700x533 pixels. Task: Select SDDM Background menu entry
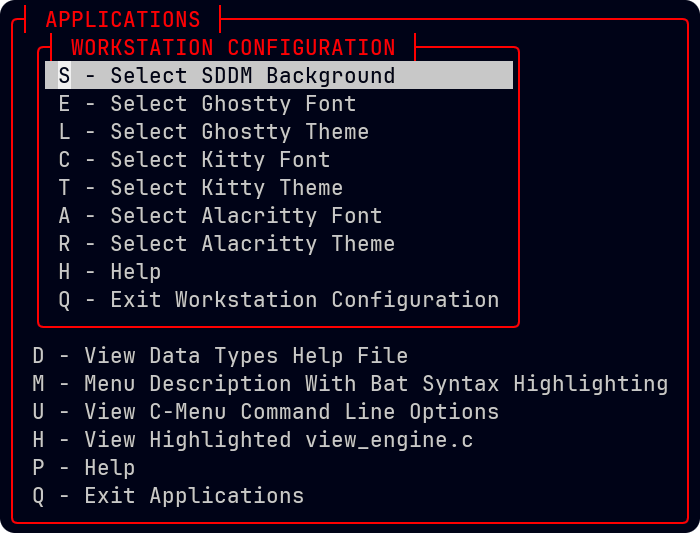point(252,76)
